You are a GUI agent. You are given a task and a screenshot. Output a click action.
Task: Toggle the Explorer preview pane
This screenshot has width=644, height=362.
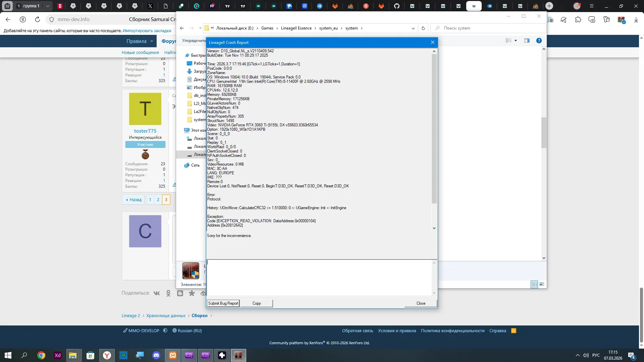pos(527,41)
